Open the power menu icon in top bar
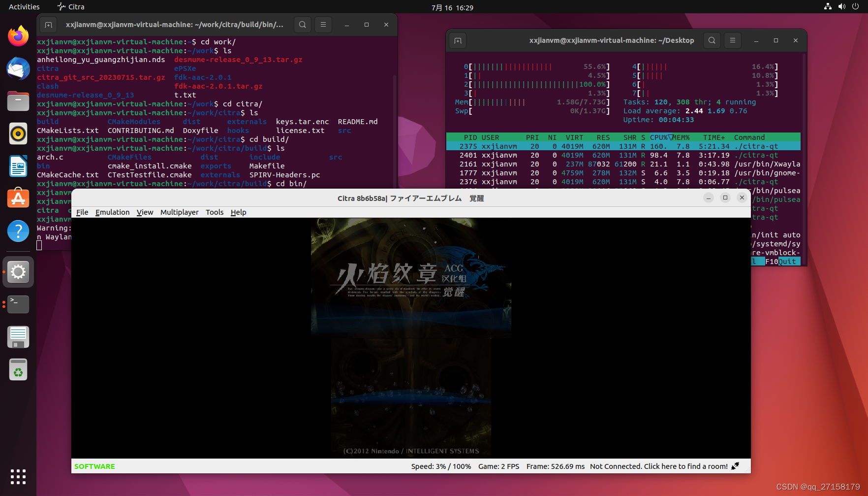This screenshot has width=868, height=496. 856,6
